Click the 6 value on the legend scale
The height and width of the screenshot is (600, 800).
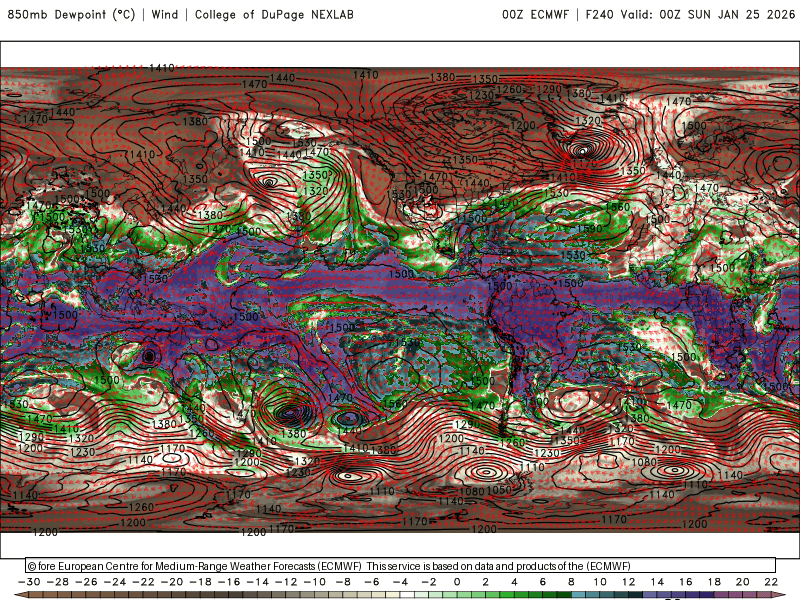pos(542,582)
